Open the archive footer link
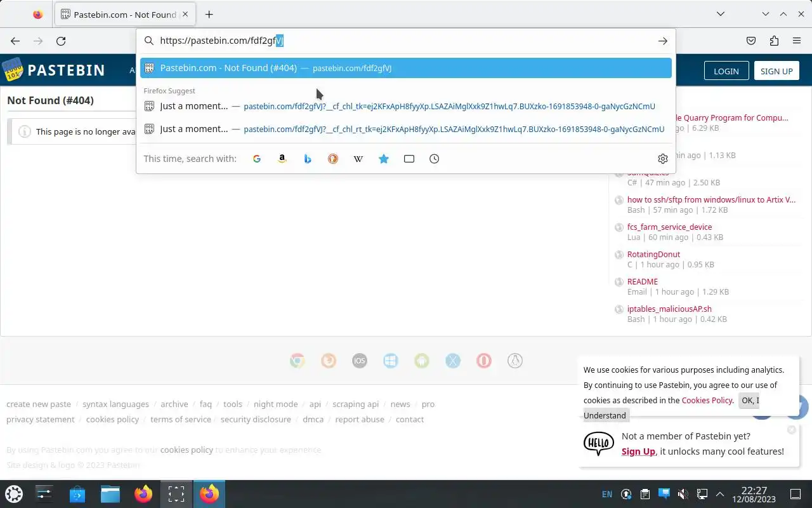Viewport: 812px width, 508px height. (x=174, y=404)
